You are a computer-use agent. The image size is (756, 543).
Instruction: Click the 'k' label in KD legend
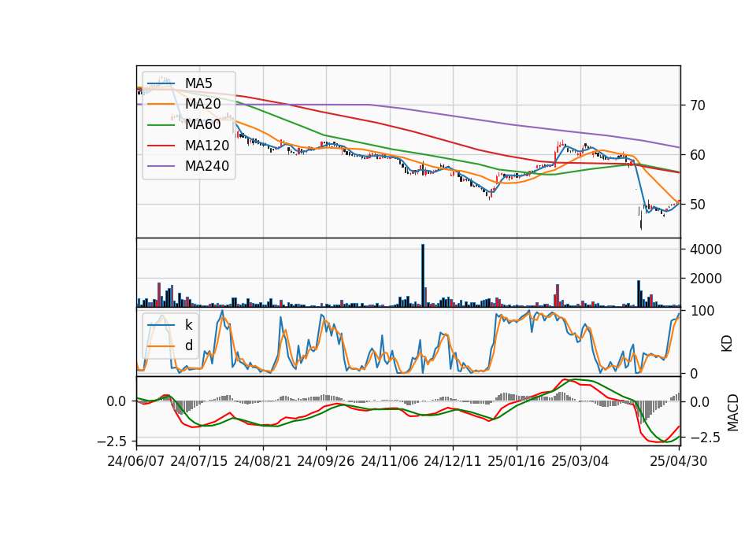coord(188,325)
